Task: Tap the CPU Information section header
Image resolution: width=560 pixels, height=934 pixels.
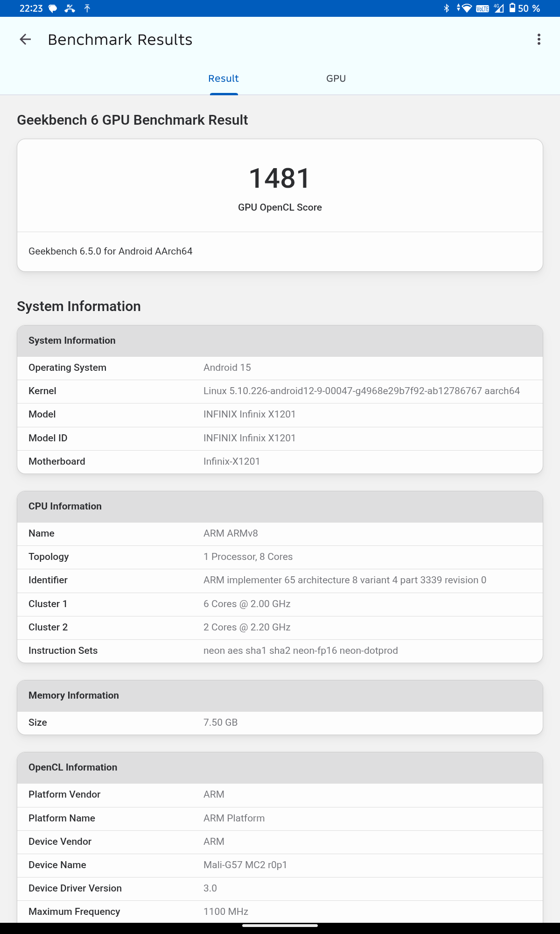Action: click(x=65, y=506)
